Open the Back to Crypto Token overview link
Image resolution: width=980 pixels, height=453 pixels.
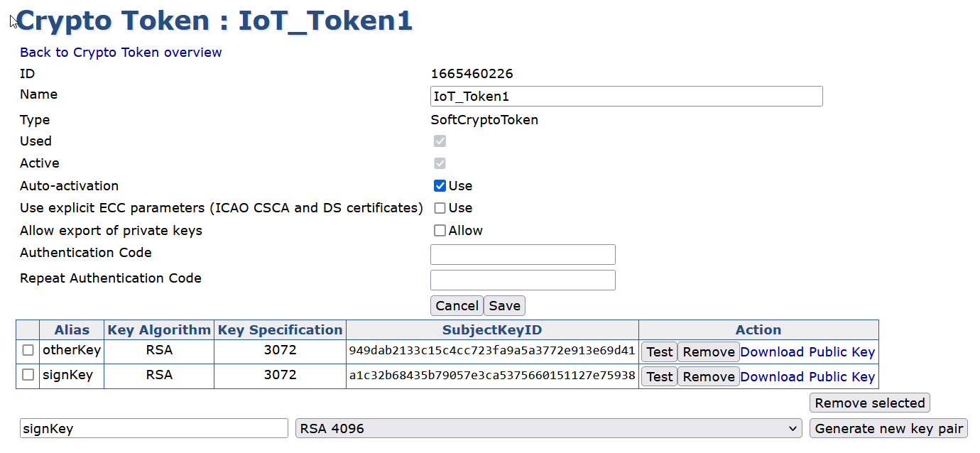point(121,53)
